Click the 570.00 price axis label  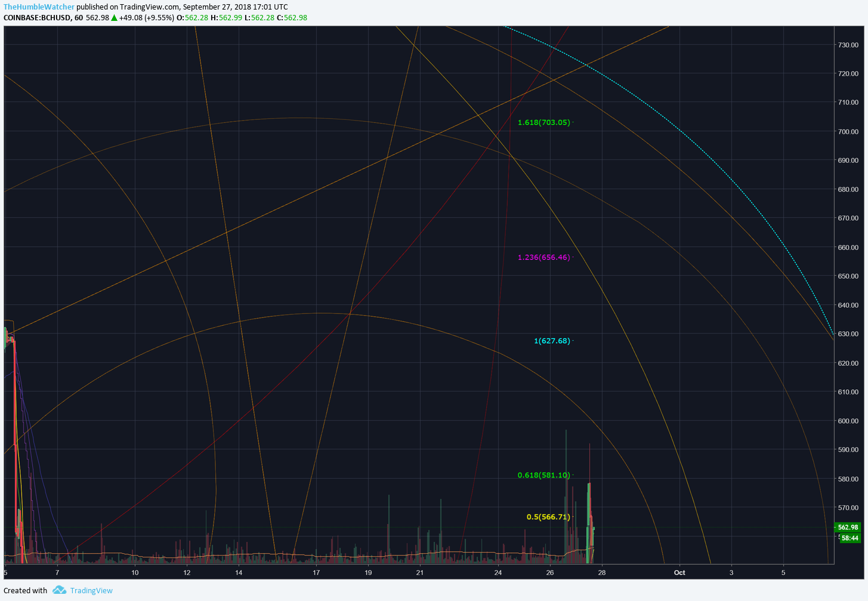[x=848, y=508]
